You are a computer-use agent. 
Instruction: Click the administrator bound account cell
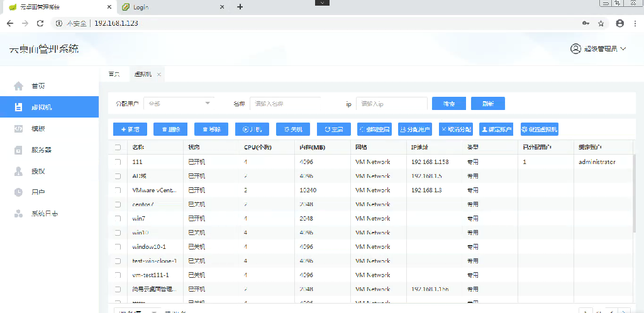point(597,162)
